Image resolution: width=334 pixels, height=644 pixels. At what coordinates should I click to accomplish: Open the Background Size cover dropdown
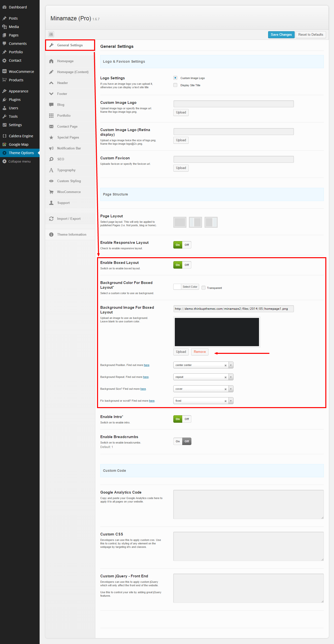pos(203,389)
